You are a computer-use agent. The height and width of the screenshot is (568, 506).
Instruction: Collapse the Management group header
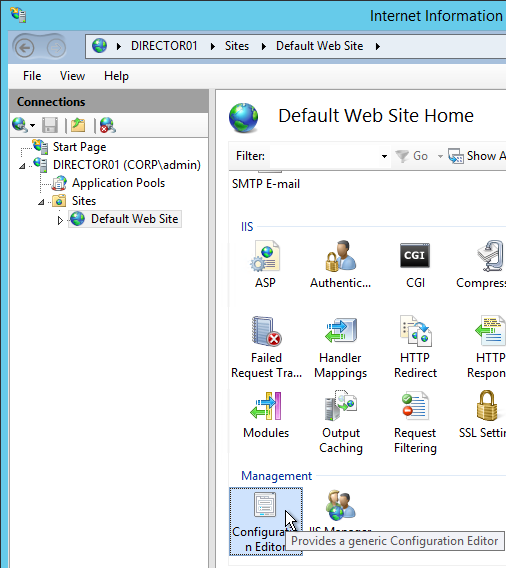276,476
